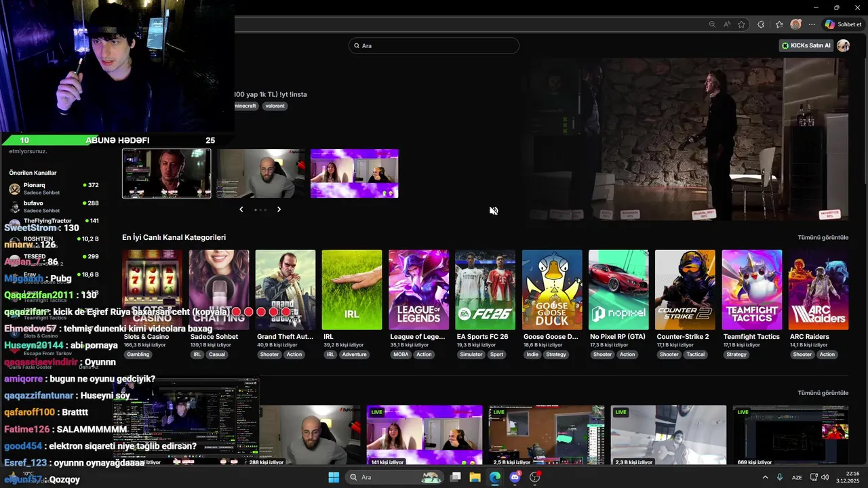
Task: Click the zoom-out magnifier in address bar
Action: pyautogui.click(x=712, y=24)
